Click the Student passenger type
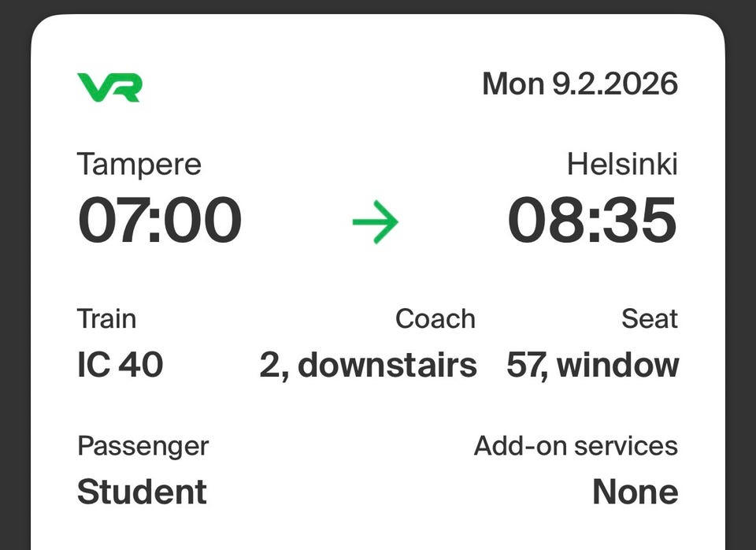This screenshot has width=756, height=550. click(142, 492)
